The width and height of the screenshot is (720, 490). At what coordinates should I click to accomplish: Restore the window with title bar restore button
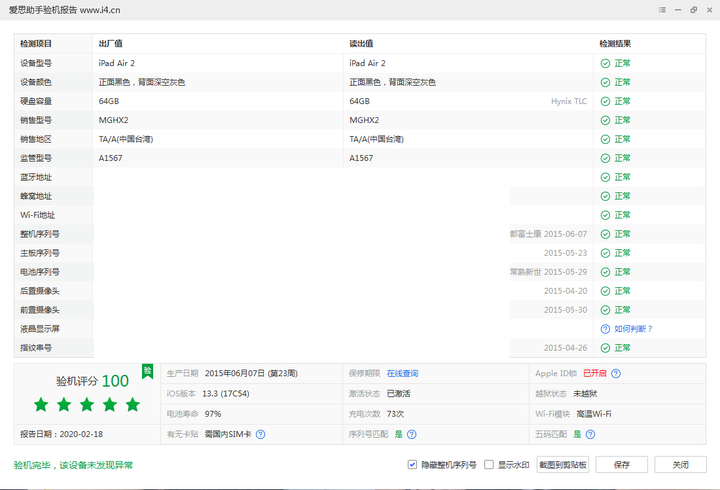(693, 10)
